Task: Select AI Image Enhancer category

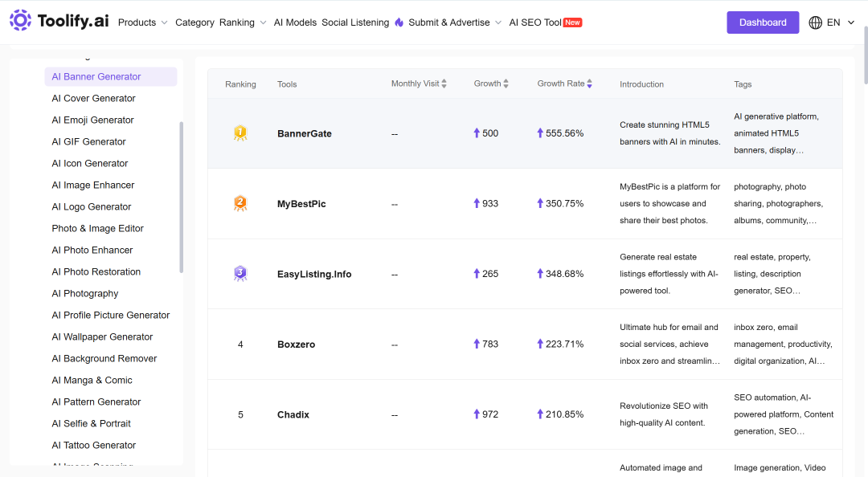Action: (x=93, y=185)
